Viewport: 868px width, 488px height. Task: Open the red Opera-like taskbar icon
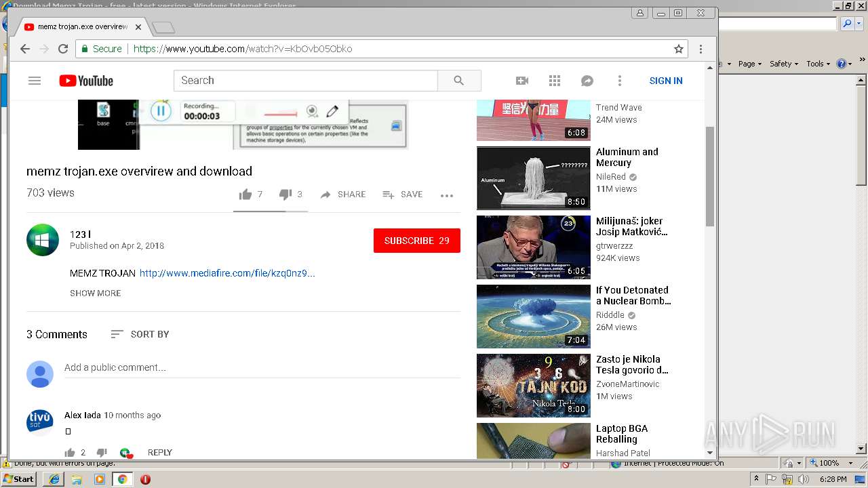pos(145,479)
